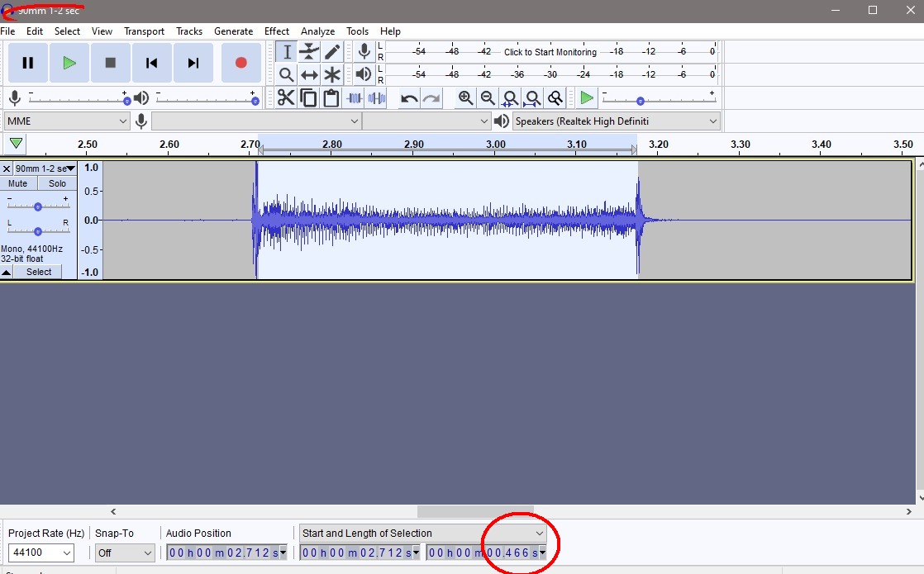Viewport: 924px width, 574px height.
Task: Open the Analyze menu
Action: pyautogui.click(x=317, y=31)
